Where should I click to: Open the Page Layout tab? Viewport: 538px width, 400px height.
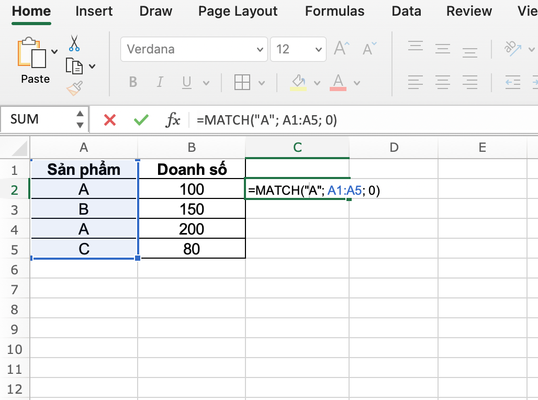click(238, 11)
